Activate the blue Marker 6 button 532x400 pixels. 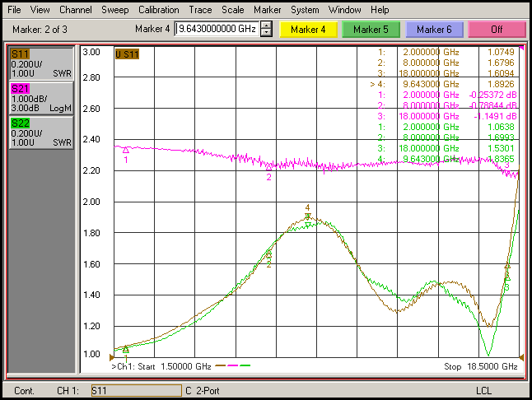pos(434,30)
